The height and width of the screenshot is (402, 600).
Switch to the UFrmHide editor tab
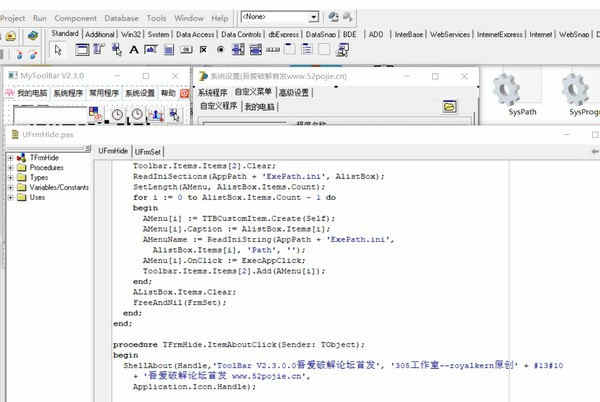click(113, 151)
